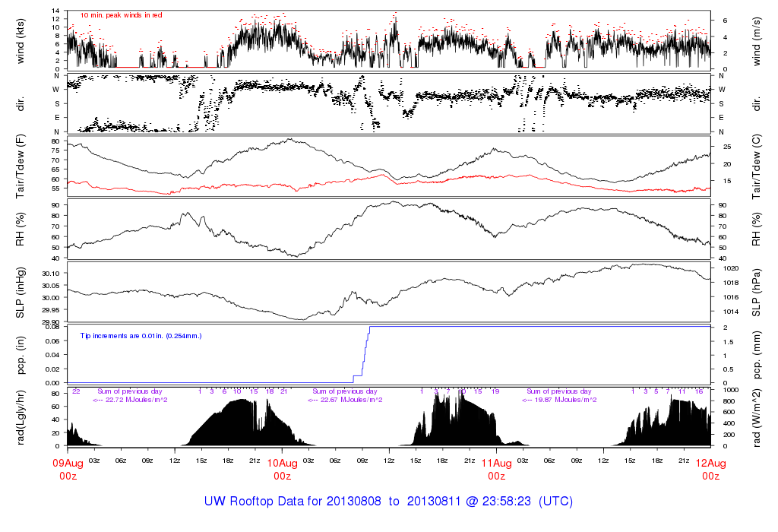Click the 'Tair/Tdew (F)' axis label
The height and width of the screenshot is (532, 778).
[x=21, y=166]
